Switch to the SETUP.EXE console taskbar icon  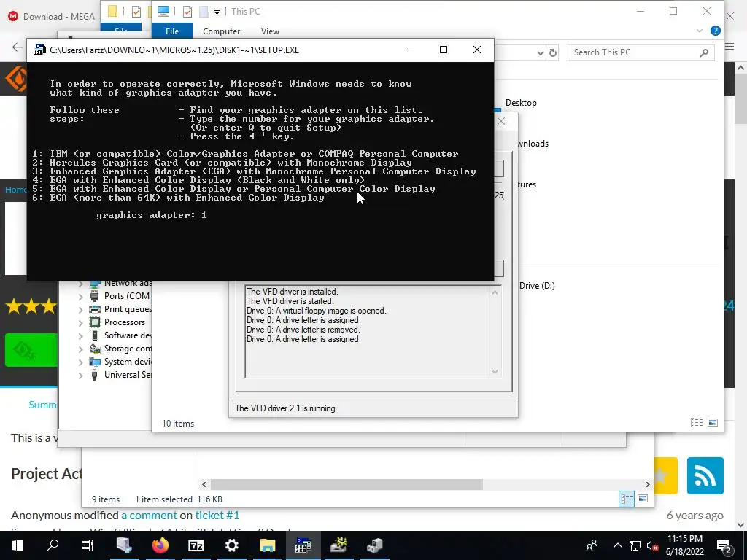click(303, 545)
